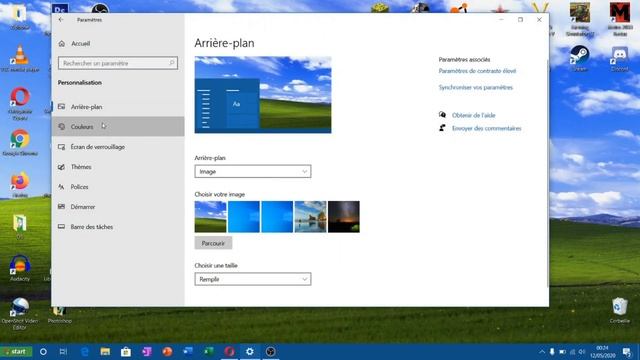Open OneNote from the taskbar
This screenshot has width=640, height=360.
click(x=147, y=351)
